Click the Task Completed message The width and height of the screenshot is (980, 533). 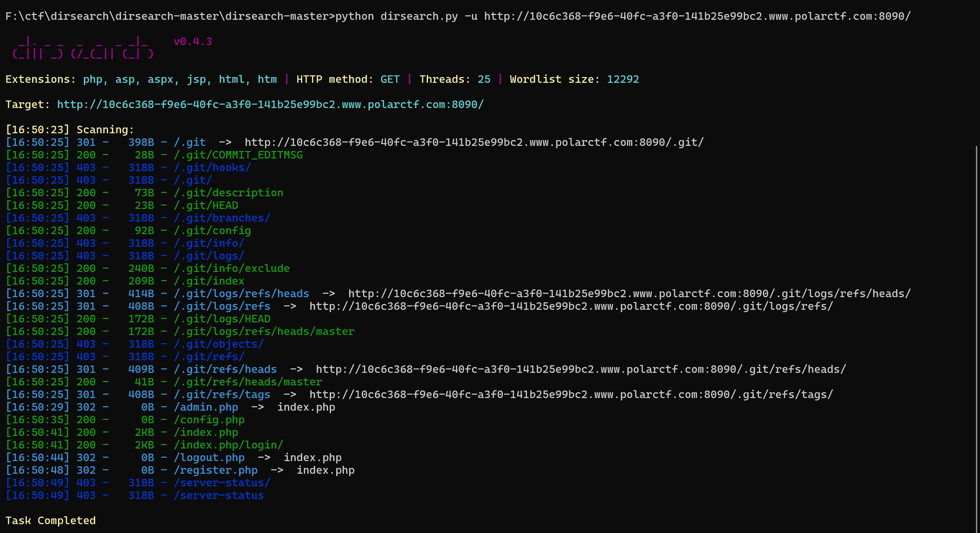pyautogui.click(x=51, y=520)
